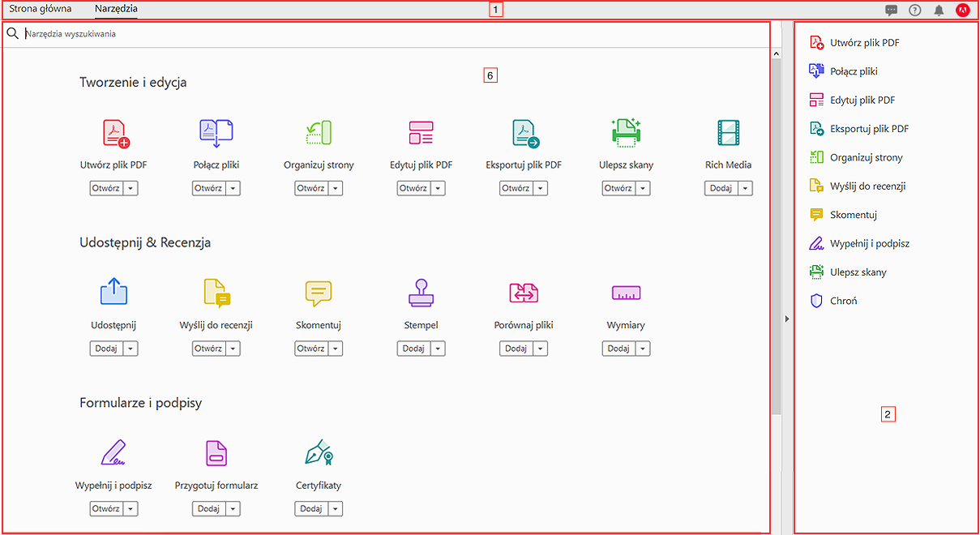Click the Udostępnij & Recenzja heading
Screen dimensions: 980x535
coord(145,242)
